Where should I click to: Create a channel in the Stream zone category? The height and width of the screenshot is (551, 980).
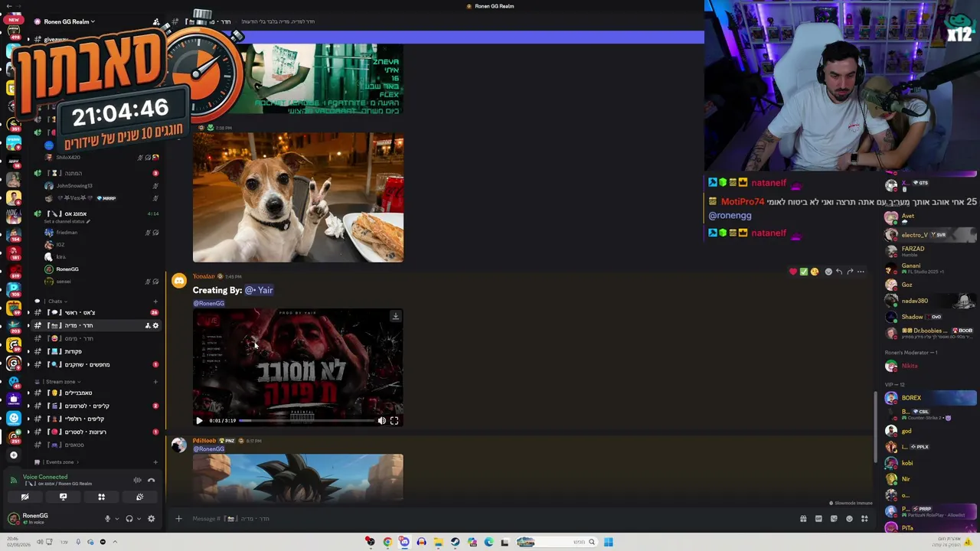coord(155,382)
